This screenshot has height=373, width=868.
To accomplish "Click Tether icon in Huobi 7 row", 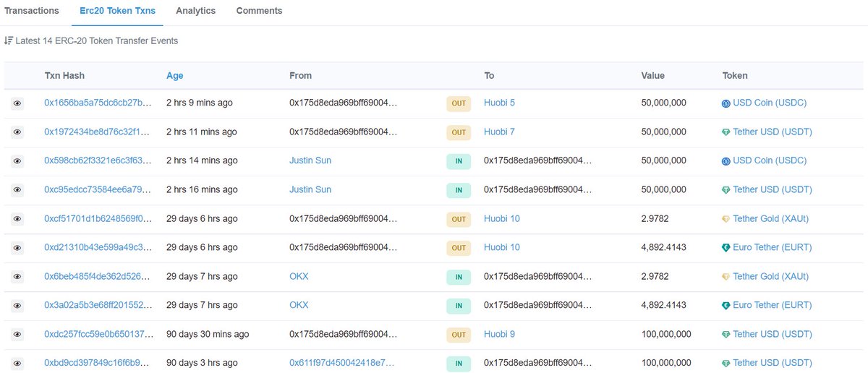I will click(x=726, y=132).
